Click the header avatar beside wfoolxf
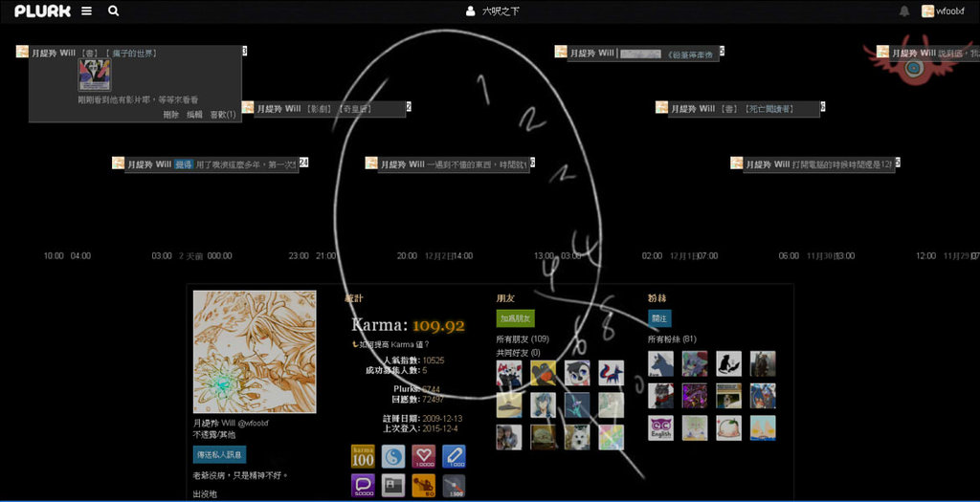This screenshot has height=502, width=980. point(927,11)
